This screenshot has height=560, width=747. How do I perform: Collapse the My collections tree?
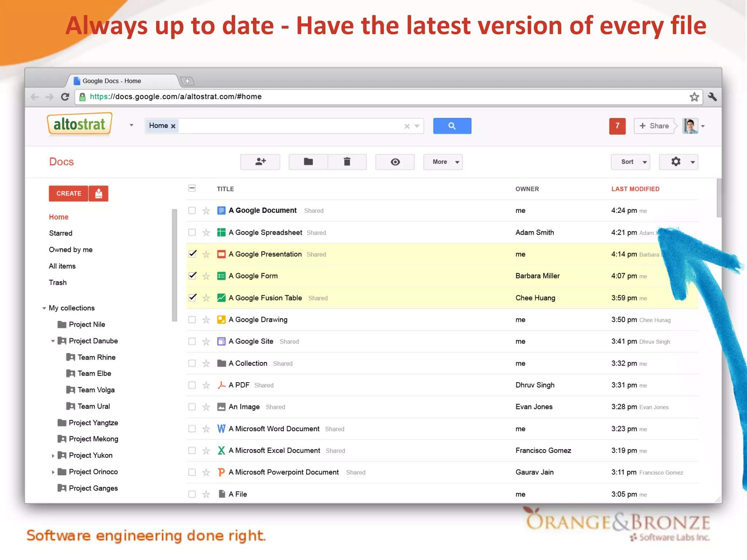pyautogui.click(x=44, y=308)
